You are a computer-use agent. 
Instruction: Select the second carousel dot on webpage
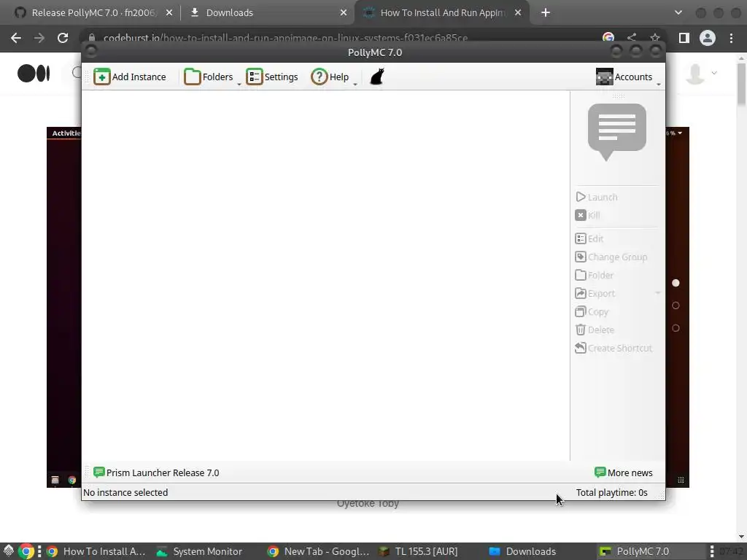[676, 306]
